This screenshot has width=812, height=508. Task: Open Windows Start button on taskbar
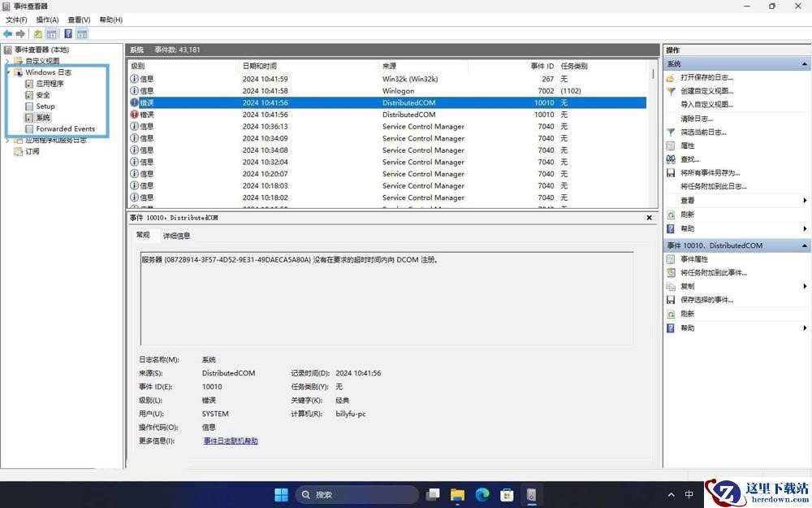281,494
